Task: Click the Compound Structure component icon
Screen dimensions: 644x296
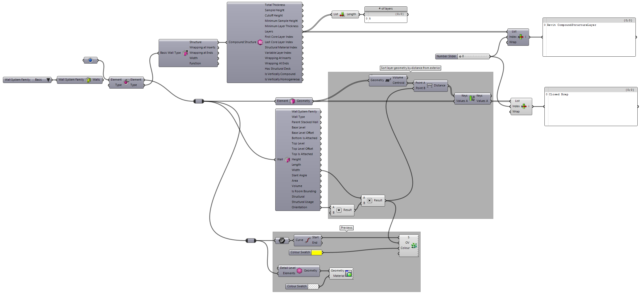Action: click(260, 42)
